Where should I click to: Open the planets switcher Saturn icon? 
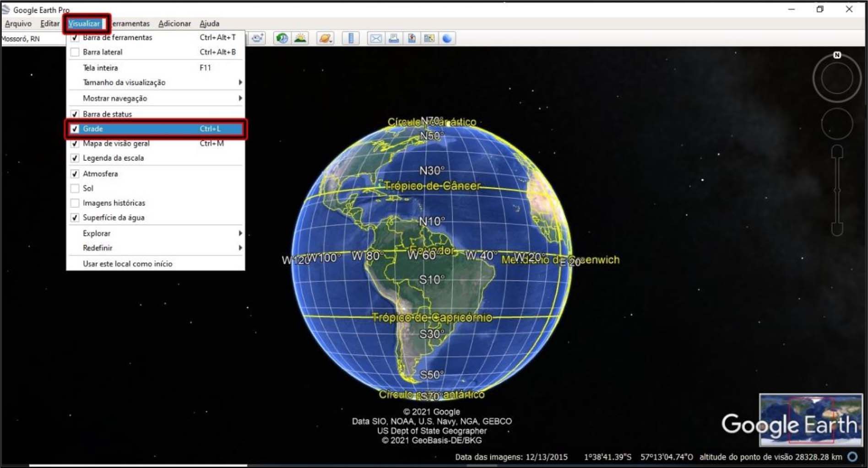pos(325,38)
